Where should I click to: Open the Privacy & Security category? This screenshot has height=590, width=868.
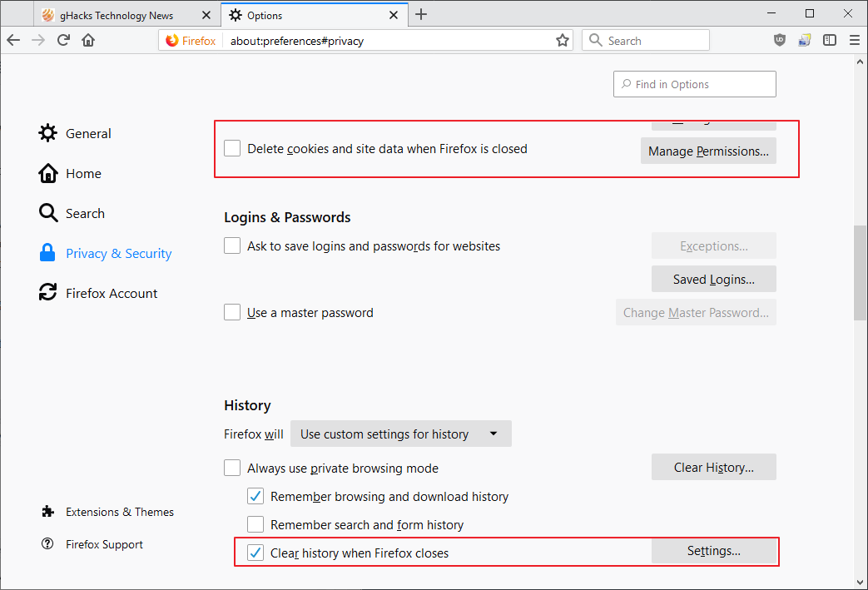click(118, 254)
